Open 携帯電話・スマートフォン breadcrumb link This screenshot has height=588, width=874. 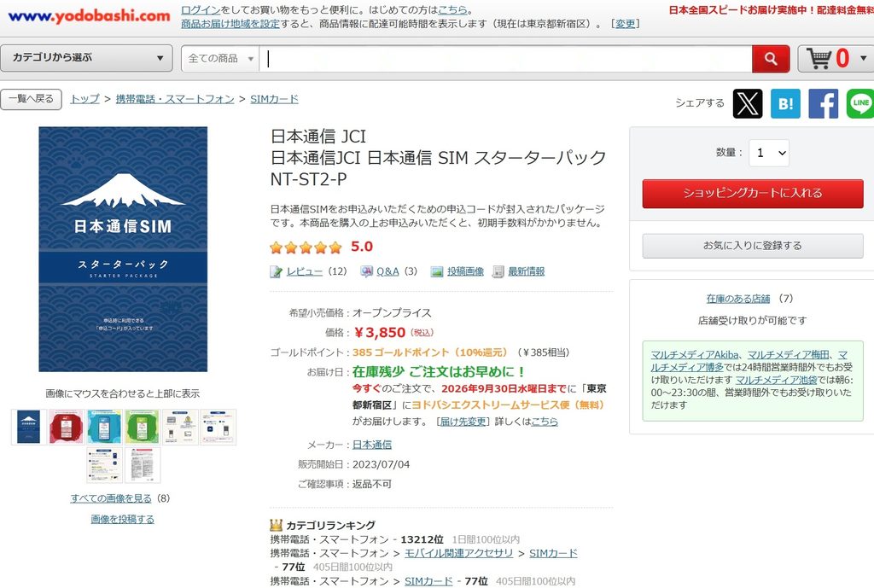click(x=175, y=99)
